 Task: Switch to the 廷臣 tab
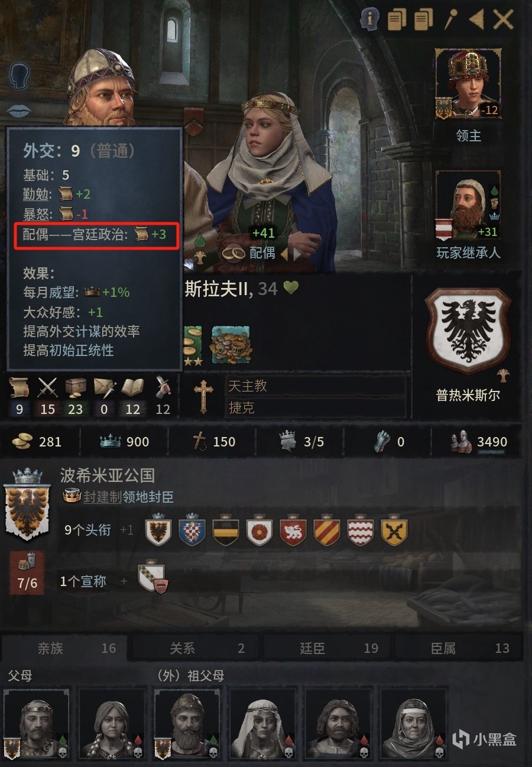point(312,648)
